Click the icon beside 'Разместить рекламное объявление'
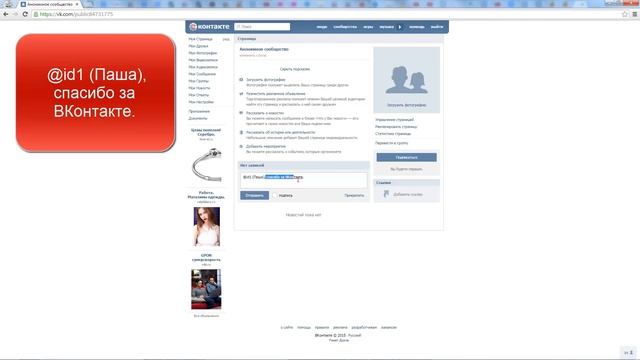 241,93
